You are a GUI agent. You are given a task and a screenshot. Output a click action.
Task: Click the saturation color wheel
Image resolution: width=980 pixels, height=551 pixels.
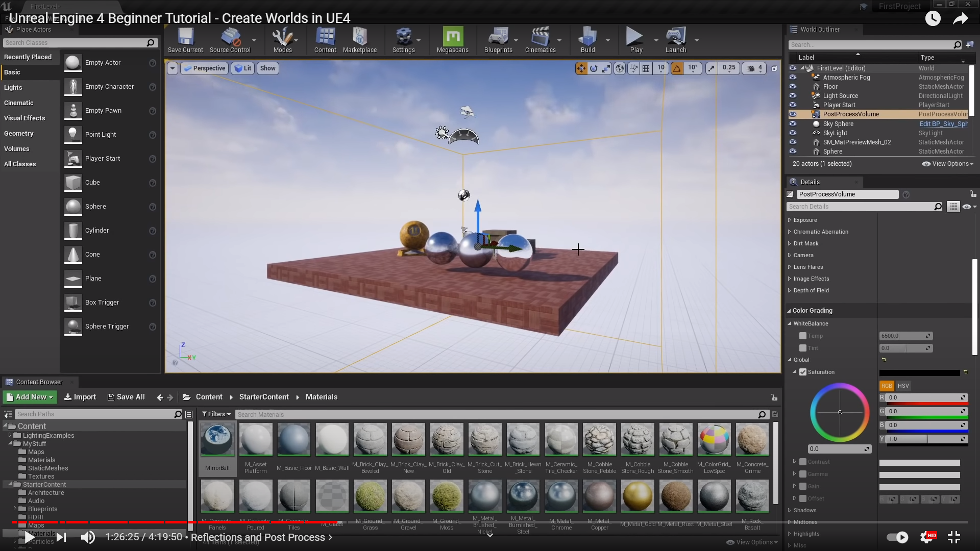tap(840, 412)
